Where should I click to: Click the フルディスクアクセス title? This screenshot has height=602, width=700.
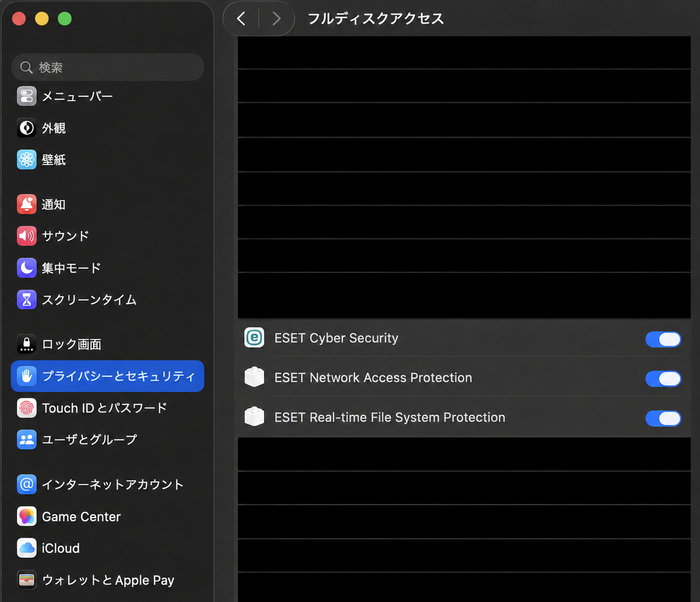[x=376, y=19]
